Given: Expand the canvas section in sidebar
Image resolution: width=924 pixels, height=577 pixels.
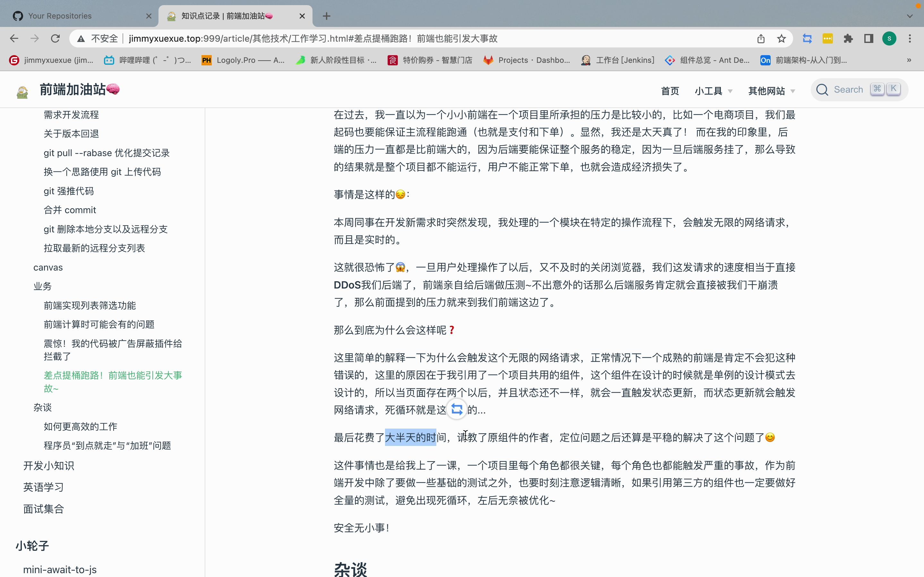Looking at the screenshot, I should (48, 267).
